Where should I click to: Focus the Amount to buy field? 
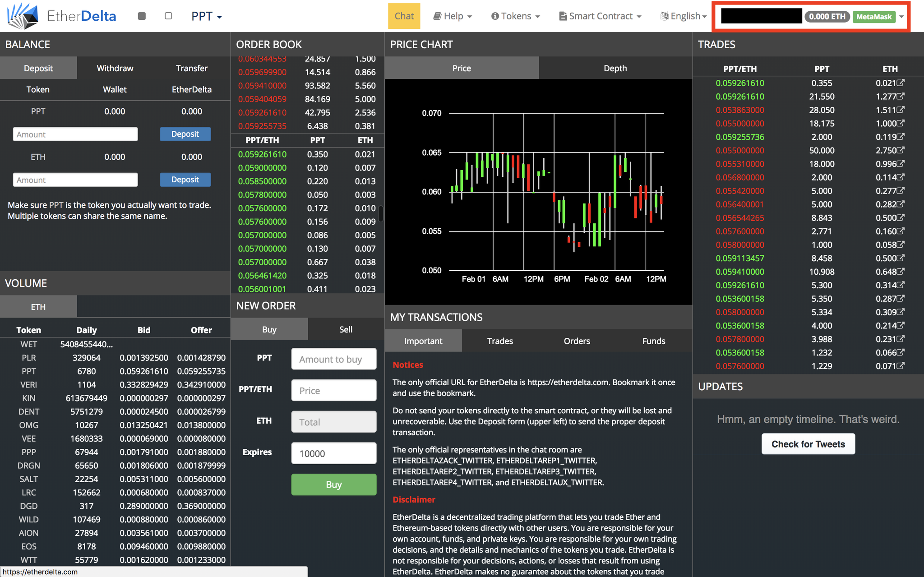point(334,359)
